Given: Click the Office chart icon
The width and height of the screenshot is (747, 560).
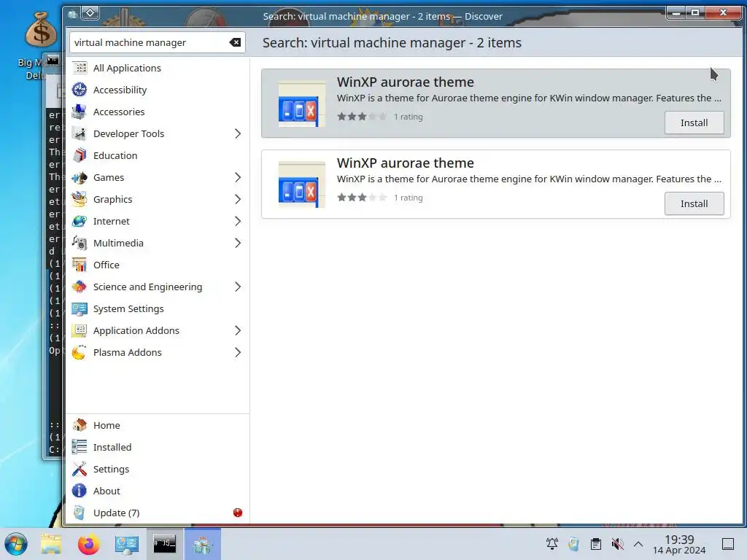Looking at the screenshot, I should 80,265.
